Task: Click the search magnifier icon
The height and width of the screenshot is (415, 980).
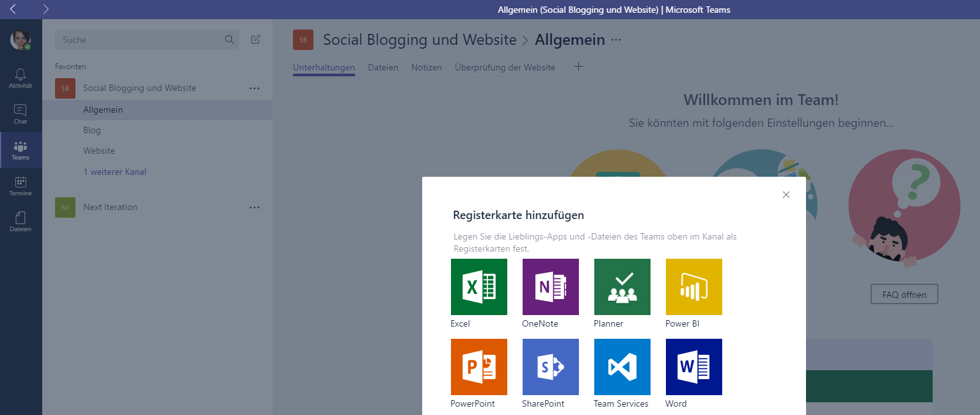Action: click(x=230, y=40)
